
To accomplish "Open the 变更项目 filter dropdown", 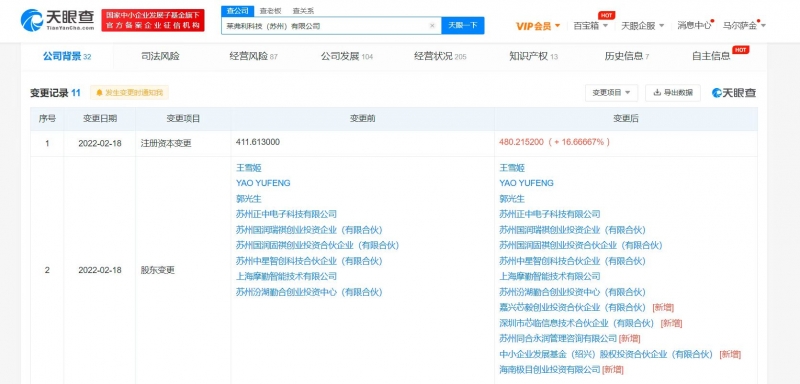I will [x=611, y=93].
